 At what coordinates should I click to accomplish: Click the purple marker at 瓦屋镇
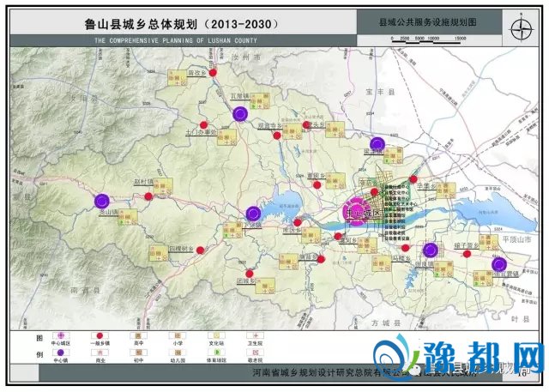(x=241, y=113)
